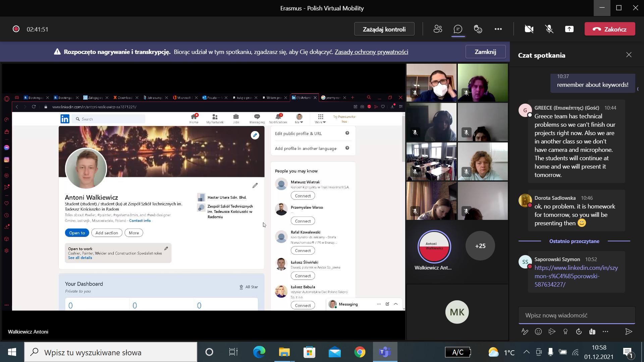644x362 pixels.
Task: Toggle the microphone mute
Action: 549,29
